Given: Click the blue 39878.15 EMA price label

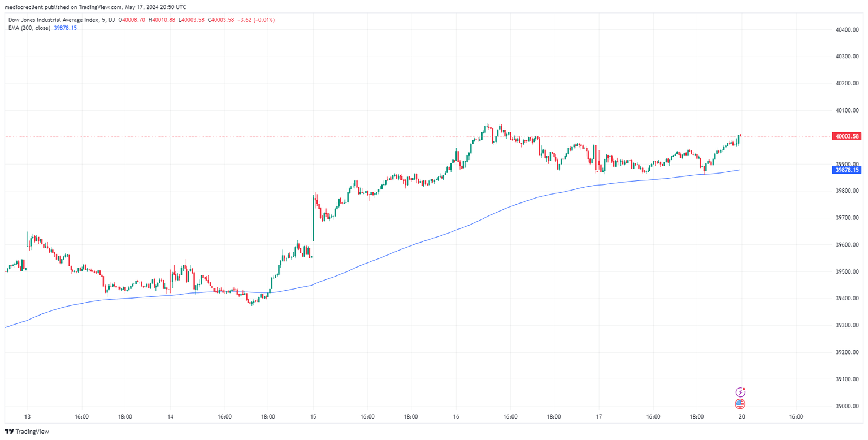Looking at the screenshot, I should pos(847,170).
